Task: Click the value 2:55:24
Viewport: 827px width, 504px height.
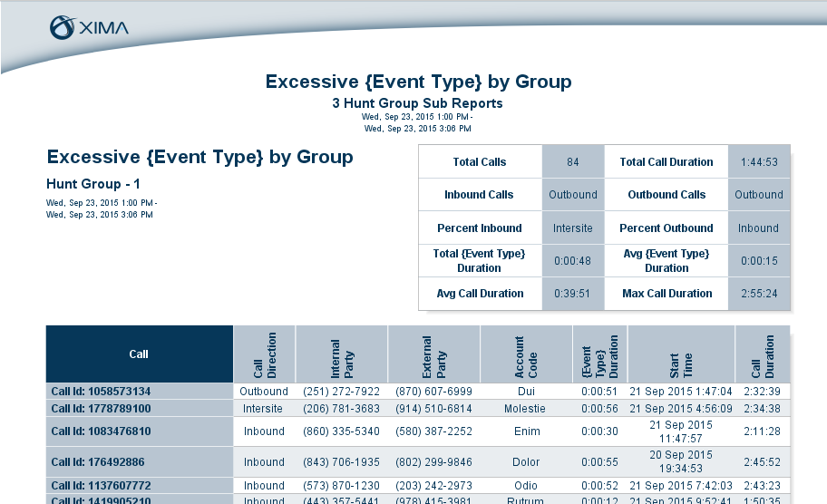Action: [x=759, y=294]
